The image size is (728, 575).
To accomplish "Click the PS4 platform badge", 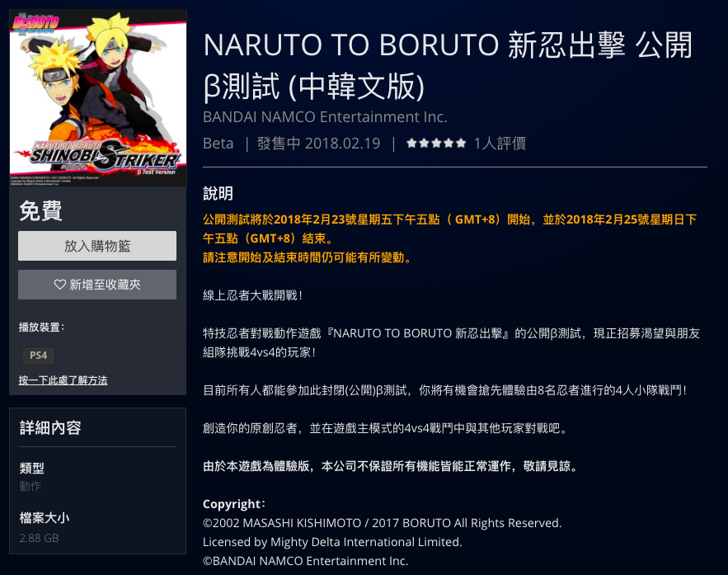I will pos(38,356).
